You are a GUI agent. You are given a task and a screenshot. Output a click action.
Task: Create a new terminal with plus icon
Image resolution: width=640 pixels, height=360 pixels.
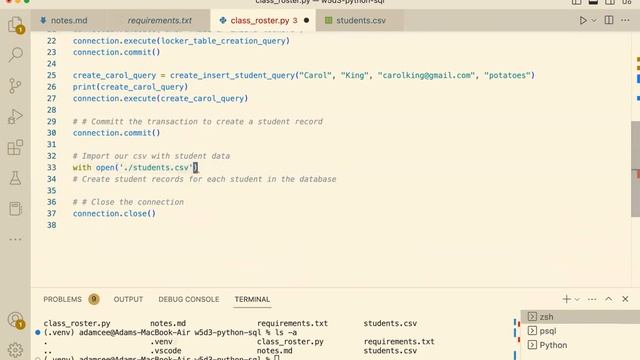click(x=567, y=299)
